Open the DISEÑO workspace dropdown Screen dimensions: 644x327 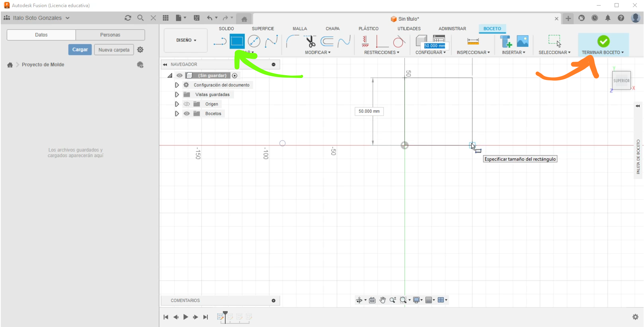[x=186, y=40]
